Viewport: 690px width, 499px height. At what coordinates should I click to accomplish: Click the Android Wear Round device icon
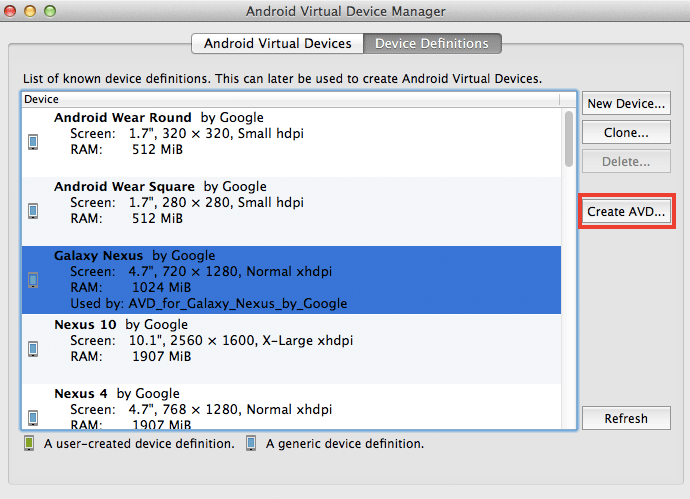point(33,142)
